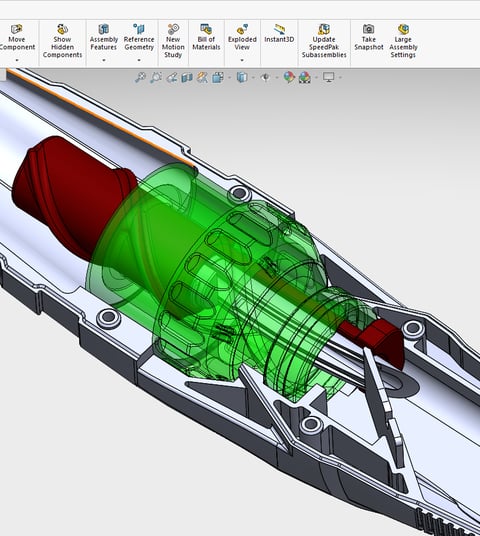Image resolution: width=480 pixels, height=536 pixels.
Task: Return to the Previous View
Action: 172,77
